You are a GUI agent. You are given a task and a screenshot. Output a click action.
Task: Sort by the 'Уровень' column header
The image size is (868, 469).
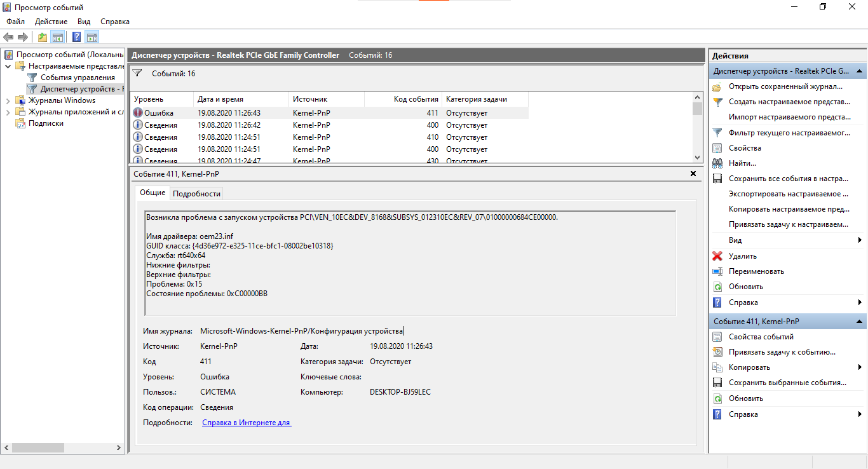coord(161,99)
